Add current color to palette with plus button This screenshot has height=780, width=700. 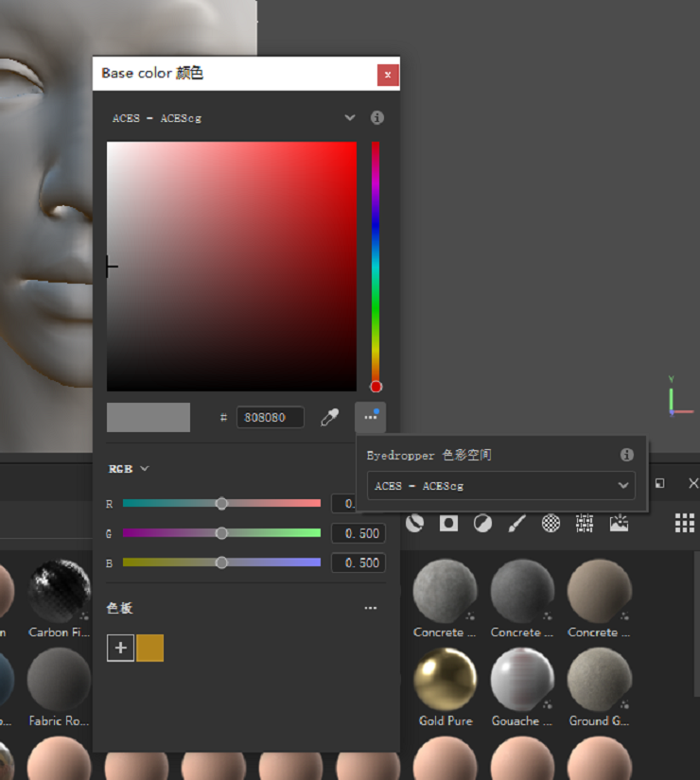[x=120, y=648]
